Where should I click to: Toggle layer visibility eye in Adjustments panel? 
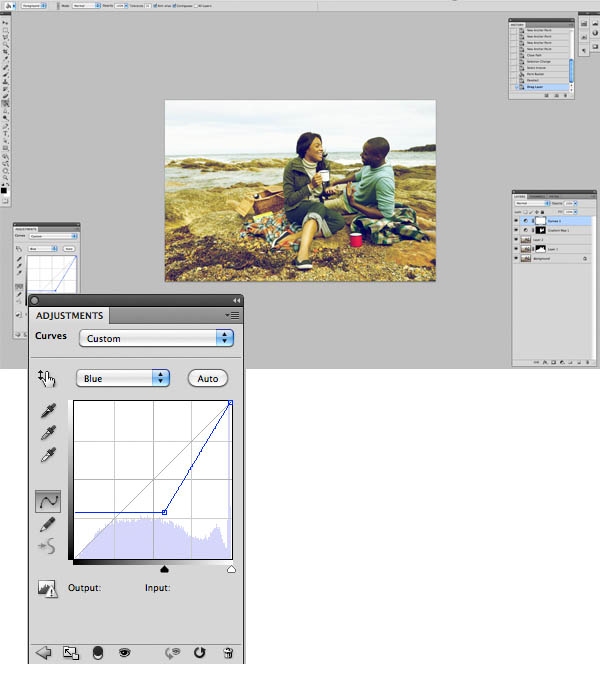click(x=125, y=653)
